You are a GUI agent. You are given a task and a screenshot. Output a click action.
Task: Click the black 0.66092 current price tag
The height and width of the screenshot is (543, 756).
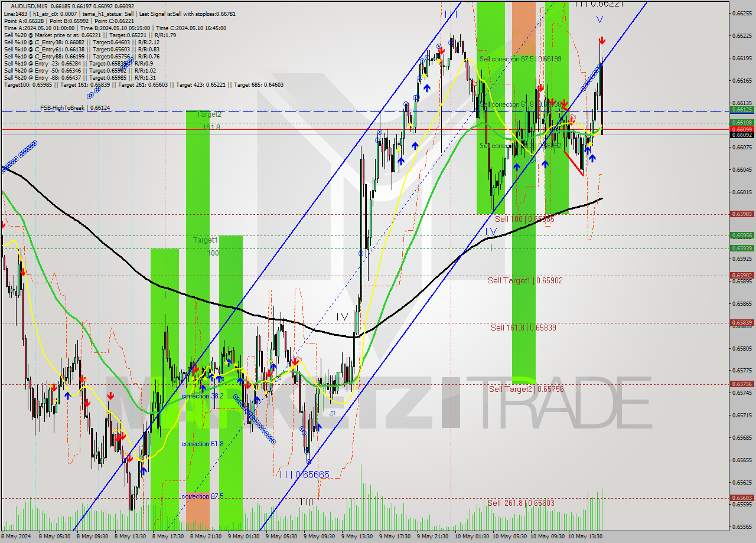tap(742, 135)
